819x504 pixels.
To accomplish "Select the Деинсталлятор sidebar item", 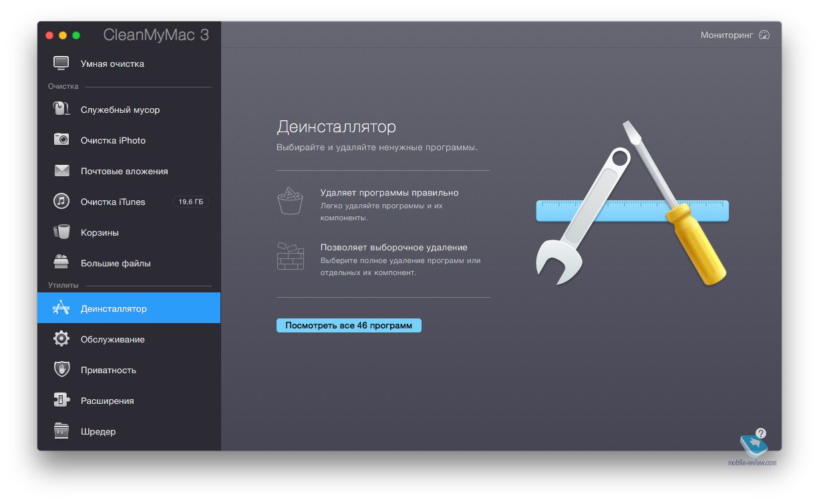I will (129, 308).
